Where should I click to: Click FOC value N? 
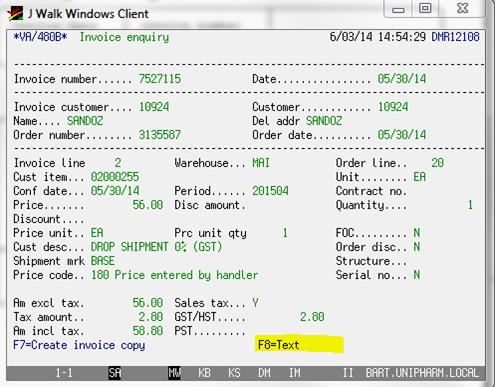coord(417,233)
